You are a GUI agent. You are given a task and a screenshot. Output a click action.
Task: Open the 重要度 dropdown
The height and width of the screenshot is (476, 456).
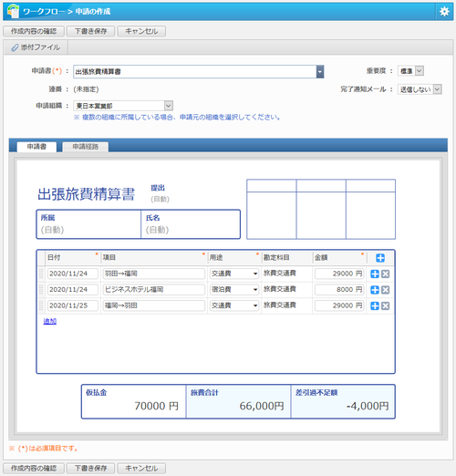pos(410,71)
